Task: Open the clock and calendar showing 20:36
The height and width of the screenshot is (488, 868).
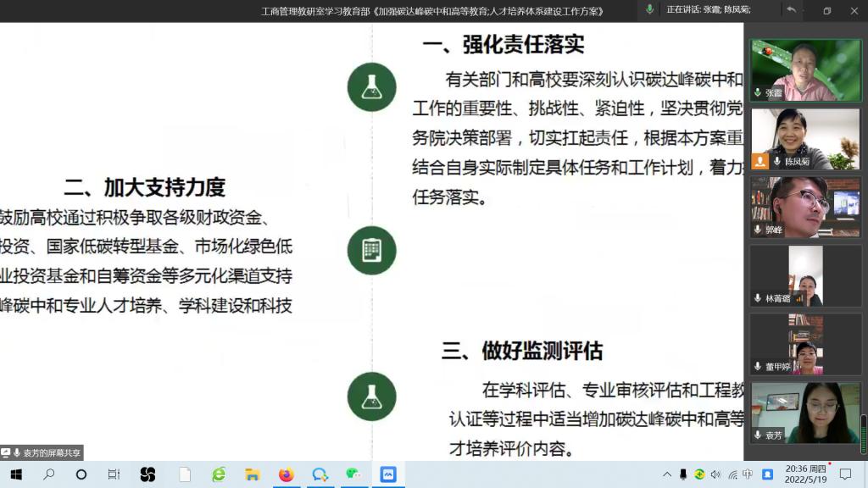Action: [806, 474]
